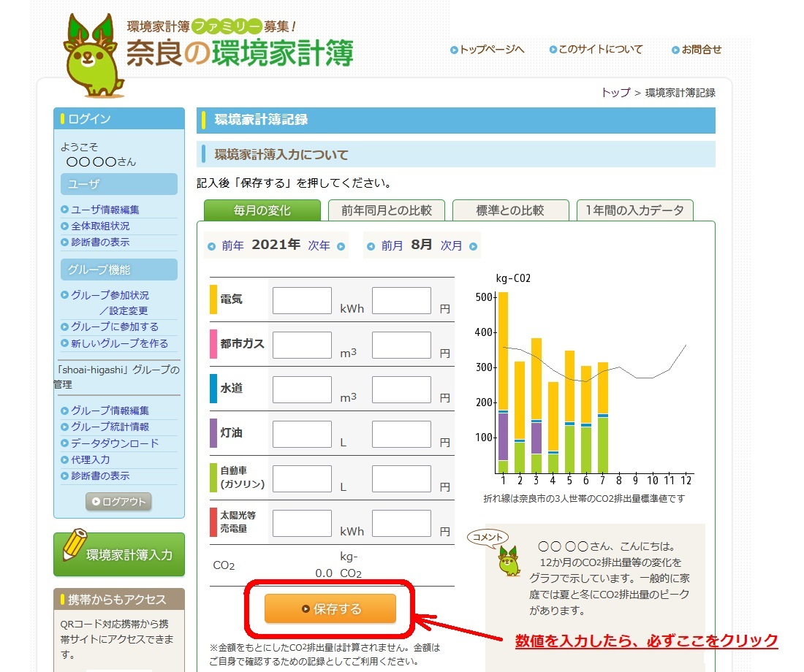Viewport: 804px width, 672px height.
Task: Open the 前年同月との比較 tab
Action: (x=387, y=210)
